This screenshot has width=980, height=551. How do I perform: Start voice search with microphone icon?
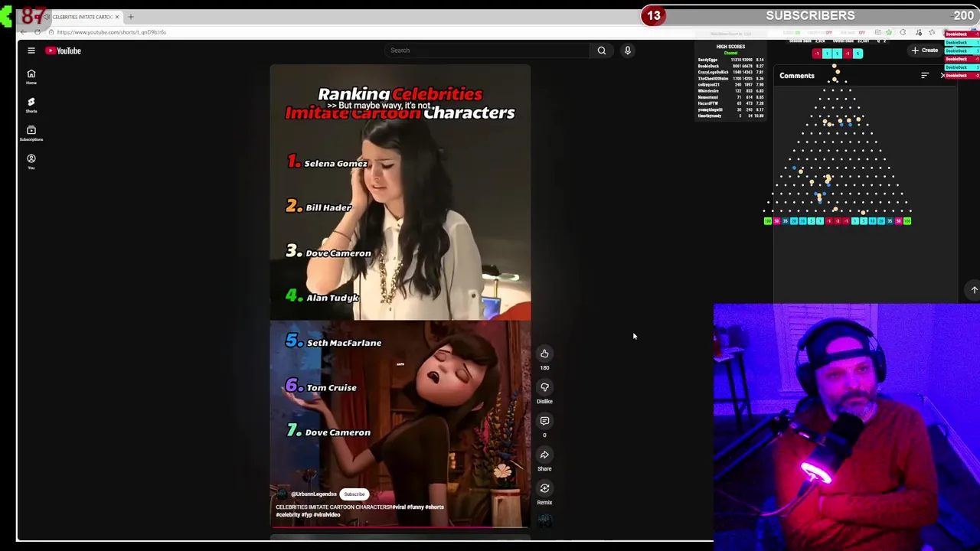coord(627,51)
